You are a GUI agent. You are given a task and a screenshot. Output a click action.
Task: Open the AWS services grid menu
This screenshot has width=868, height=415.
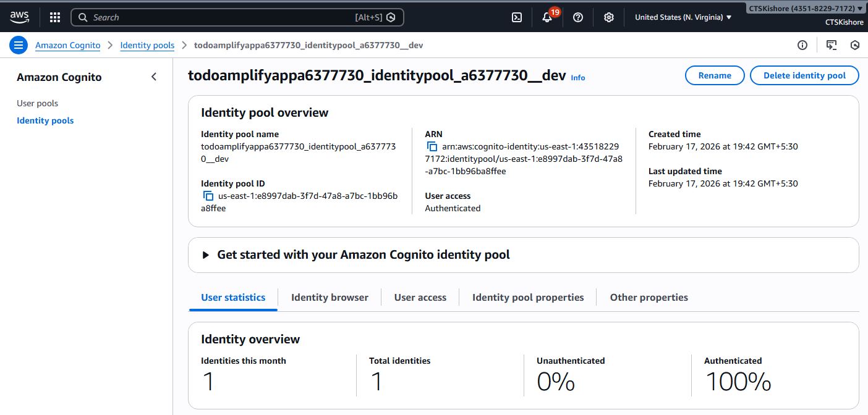click(x=54, y=17)
